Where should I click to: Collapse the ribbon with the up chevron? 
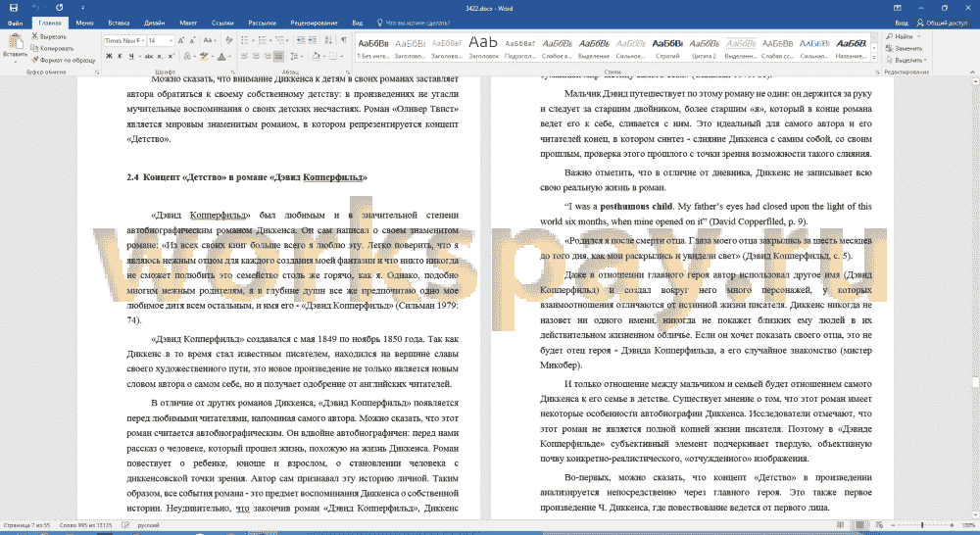[972, 73]
